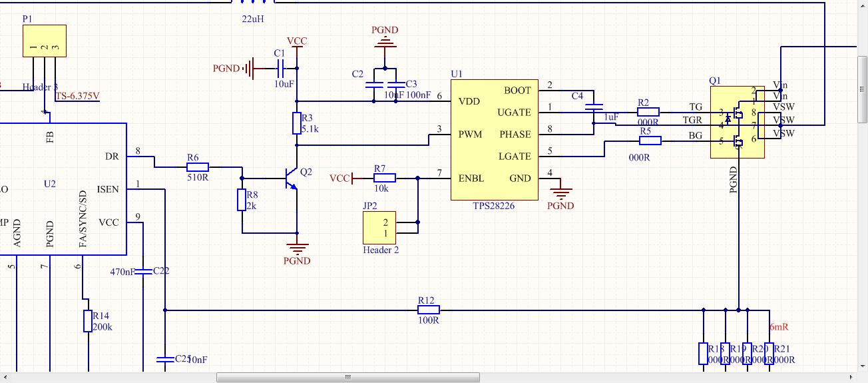Image resolution: width=868 pixels, height=383 pixels.
Task: Select resistor R8 2k
Action: tap(242, 200)
